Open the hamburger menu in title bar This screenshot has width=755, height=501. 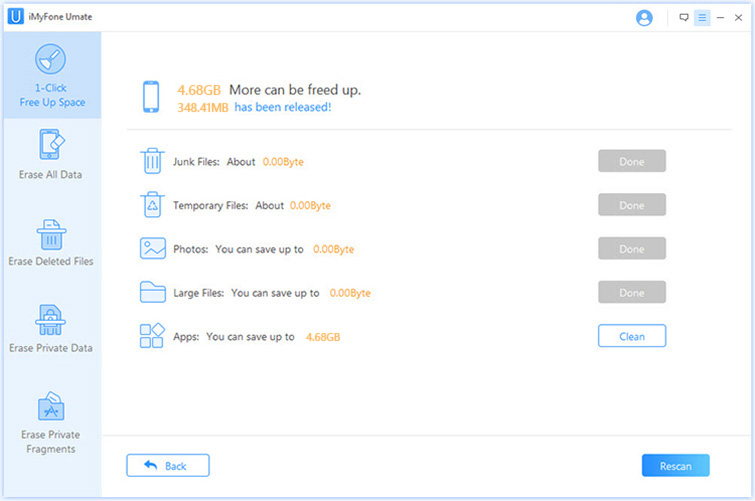[x=702, y=18]
